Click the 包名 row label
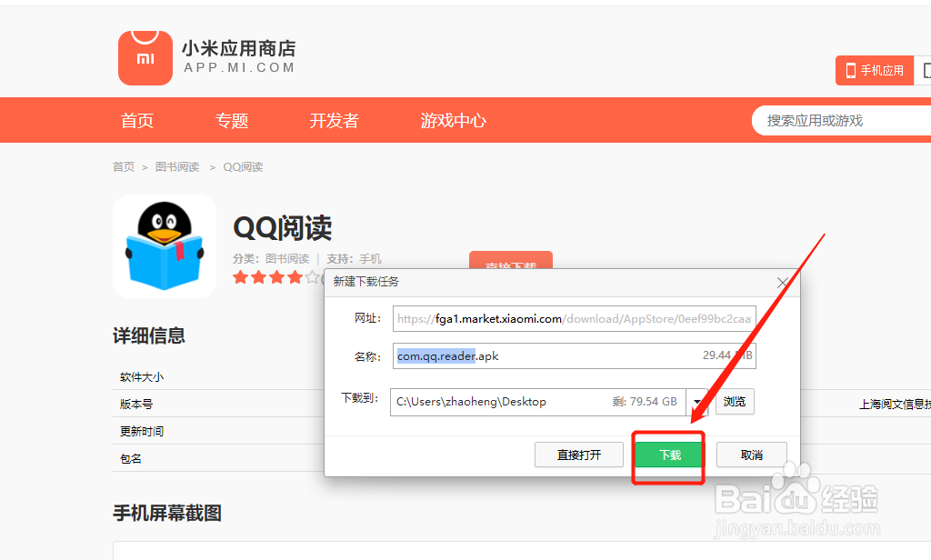This screenshot has width=931, height=560. (x=131, y=459)
